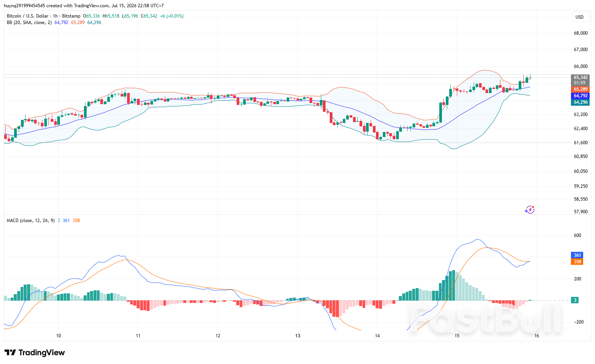Click the histogram value label 3

click(x=575, y=300)
